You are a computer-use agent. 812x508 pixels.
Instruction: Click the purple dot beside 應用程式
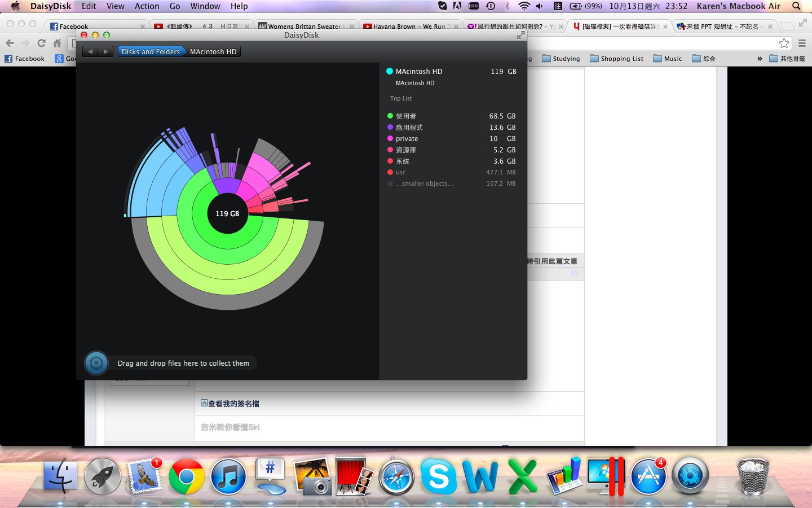tap(390, 127)
